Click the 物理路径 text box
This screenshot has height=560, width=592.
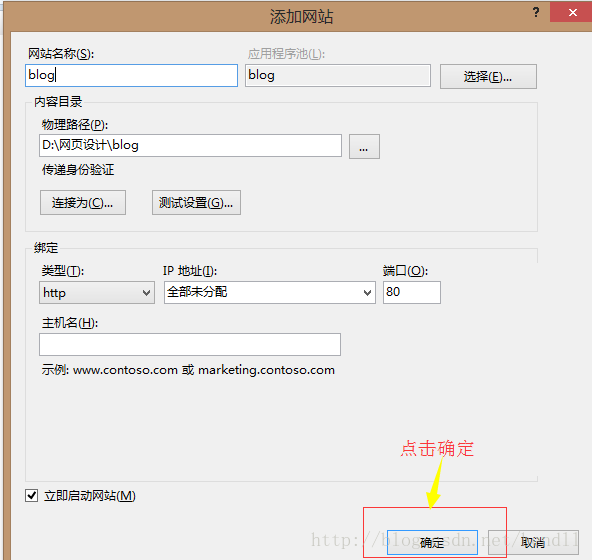coord(190,145)
